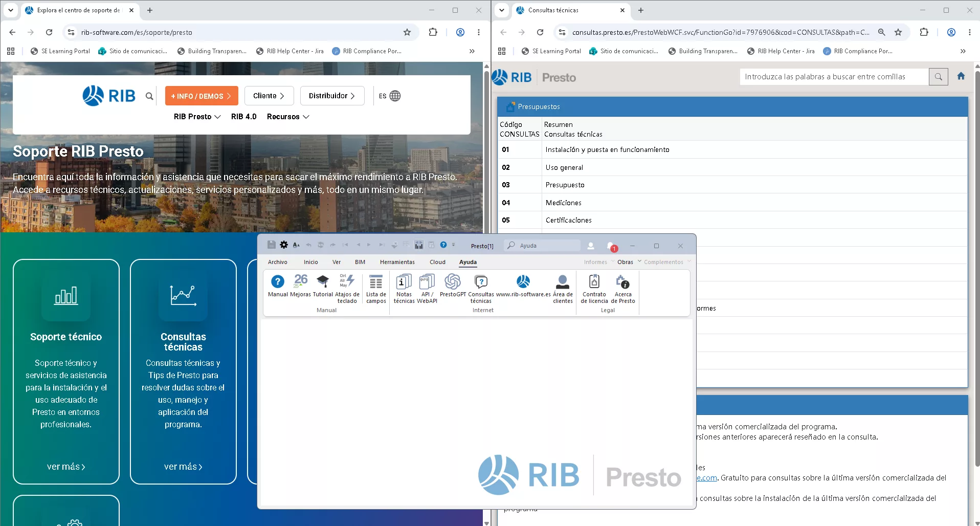
Task: Open Atajos de teclado shortcuts list
Action: 347,289
